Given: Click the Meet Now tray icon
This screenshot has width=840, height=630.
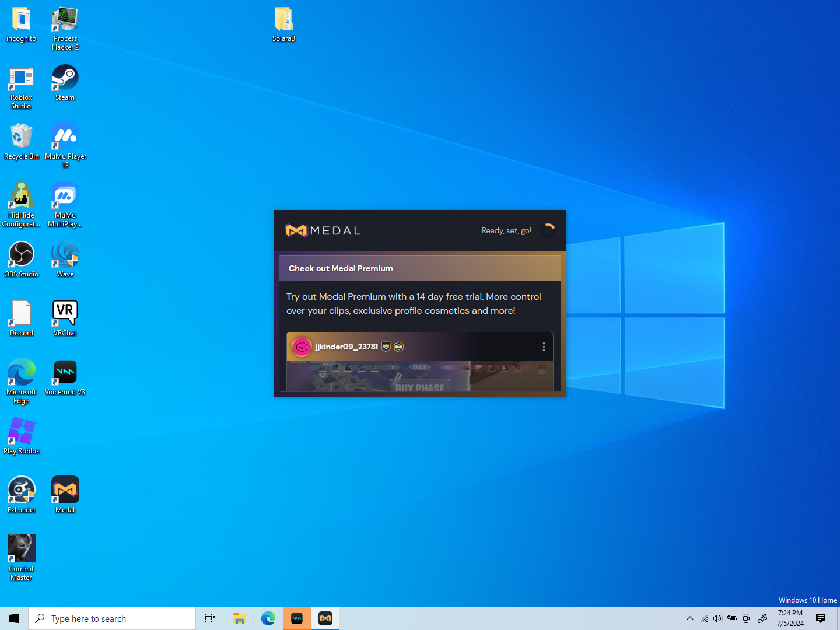Looking at the screenshot, I should 746,618.
